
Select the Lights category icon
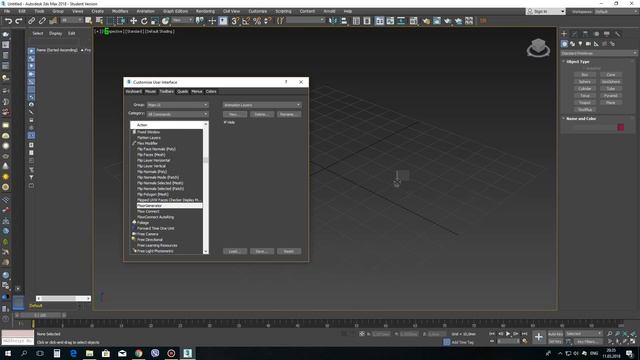coord(580,44)
